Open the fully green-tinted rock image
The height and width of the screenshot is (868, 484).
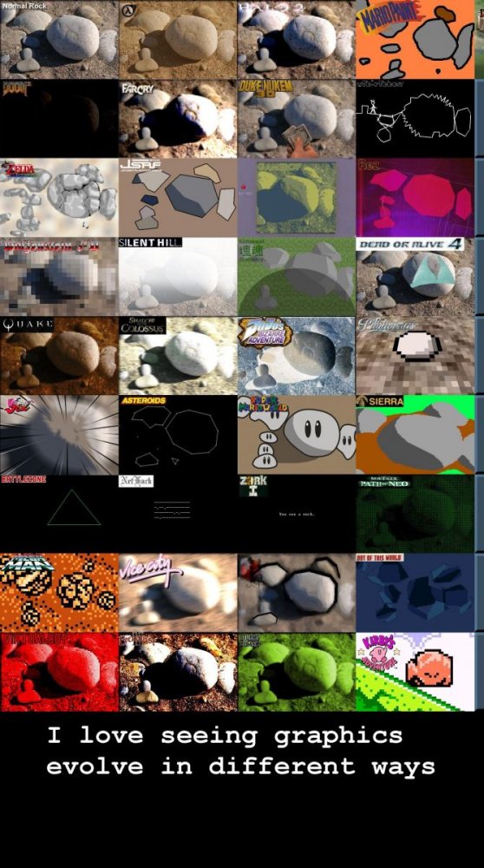[297, 672]
